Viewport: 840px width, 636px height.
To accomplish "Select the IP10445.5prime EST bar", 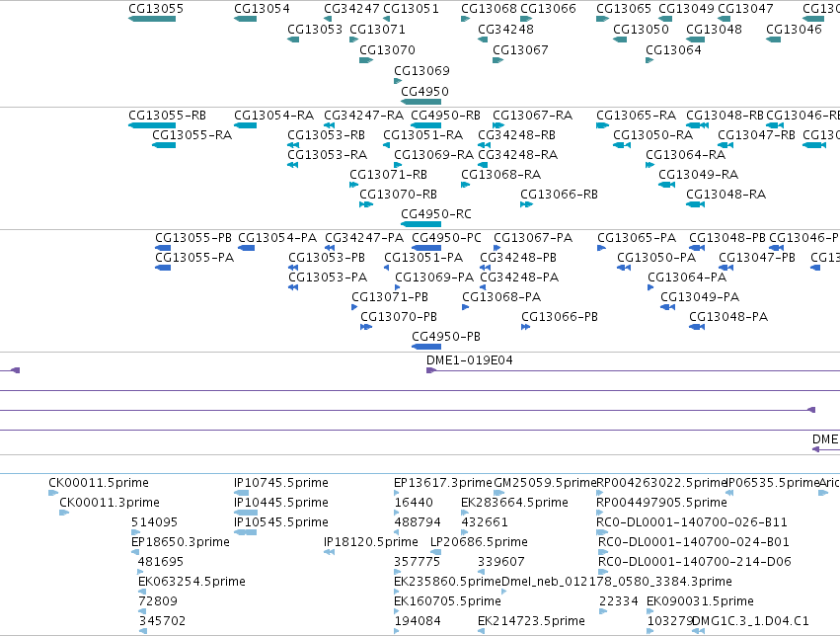I will tap(246, 513).
